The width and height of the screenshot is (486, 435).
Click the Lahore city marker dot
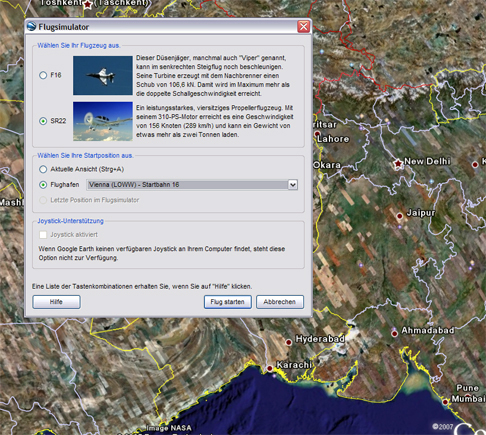click(x=317, y=134)
